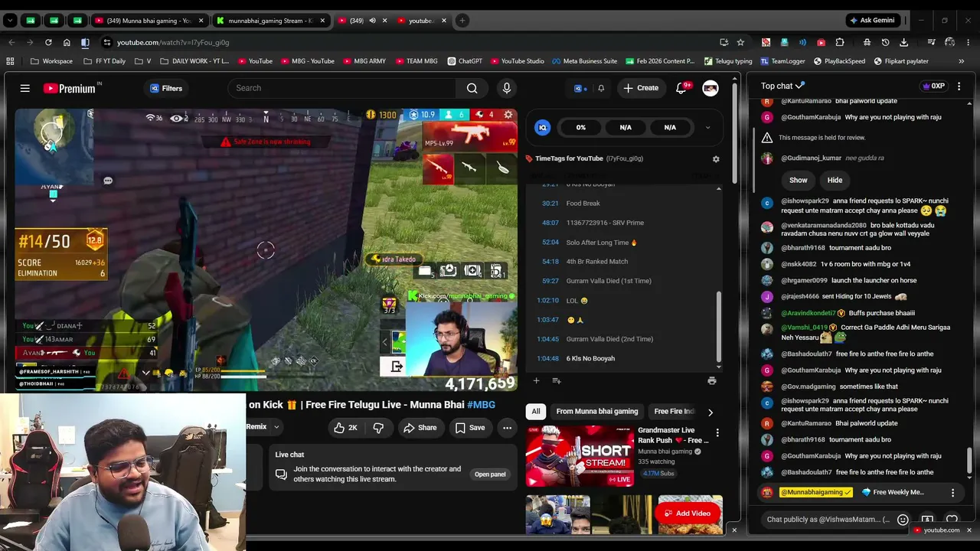Open browser downloads
The image size is (980, 551).
(x=904, y=42)
